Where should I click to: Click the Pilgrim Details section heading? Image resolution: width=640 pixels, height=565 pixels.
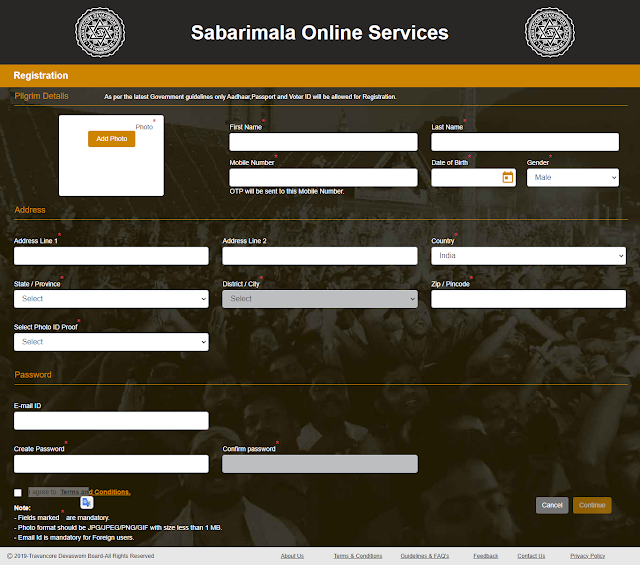pos(41,96)
